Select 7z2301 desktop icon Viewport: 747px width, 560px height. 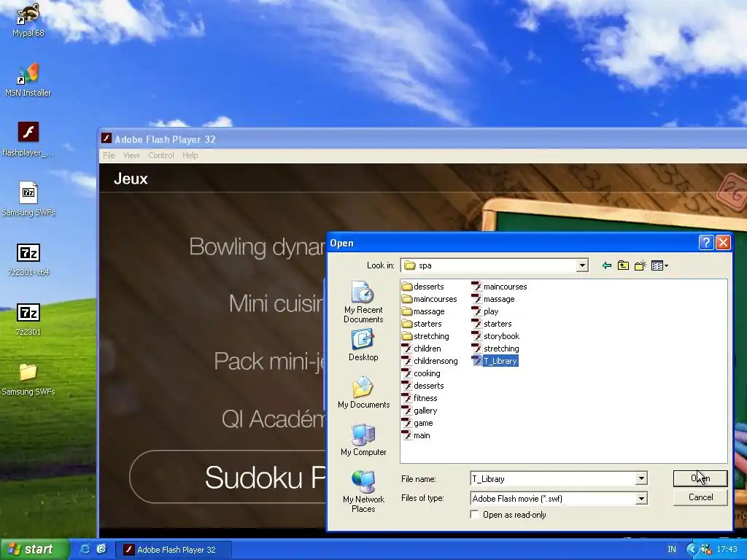(28, 319)
